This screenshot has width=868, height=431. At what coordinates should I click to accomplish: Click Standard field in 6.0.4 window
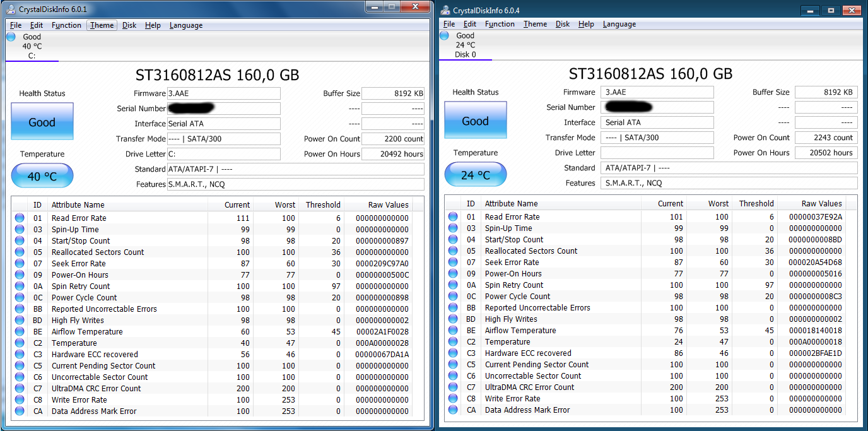tap(729, 168)
